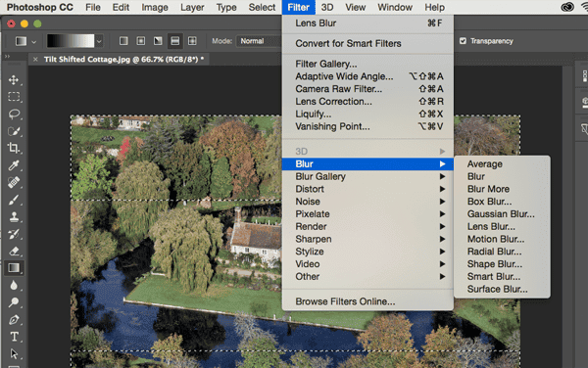Open the Layer menu
This screenshot has height=368, width=588.
[x=192, y=7]
